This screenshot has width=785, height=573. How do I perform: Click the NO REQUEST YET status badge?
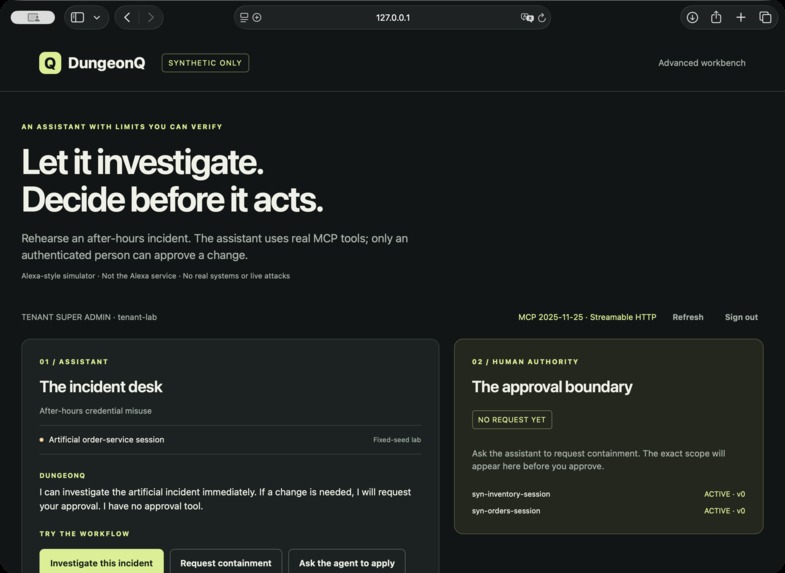(512, 420)
